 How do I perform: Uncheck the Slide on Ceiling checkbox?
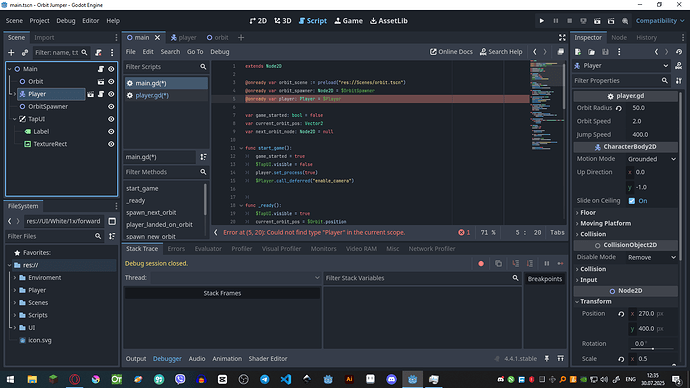point(632,201)
